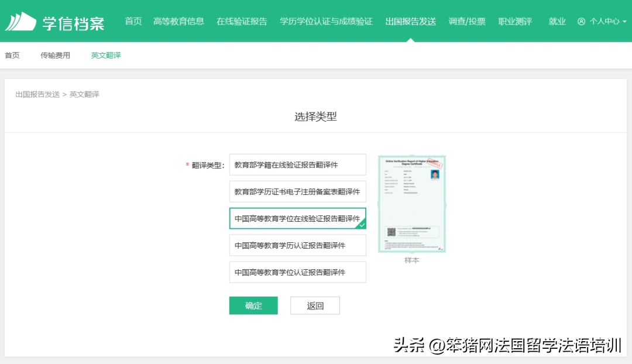This screenshot has height=364, width=632.
Task: Select 中国高等教育学位在线验证报告翻译件 checked option
Action: (x=297, y=218)
